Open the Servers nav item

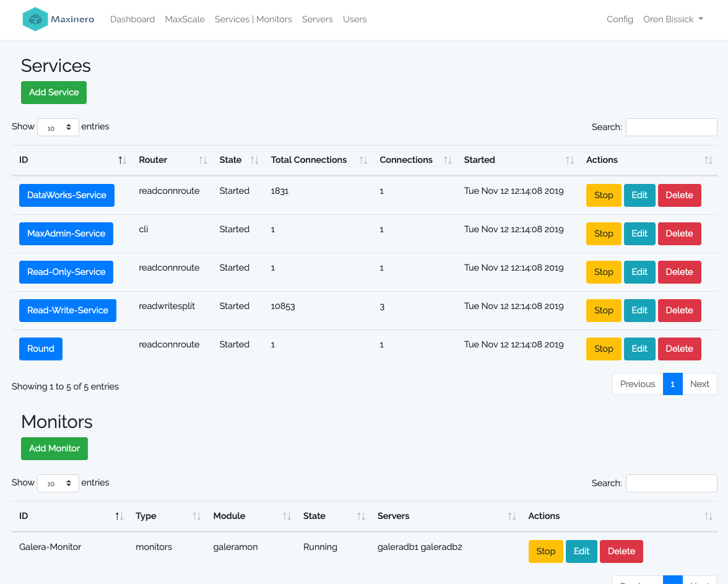tap(317, 19)
